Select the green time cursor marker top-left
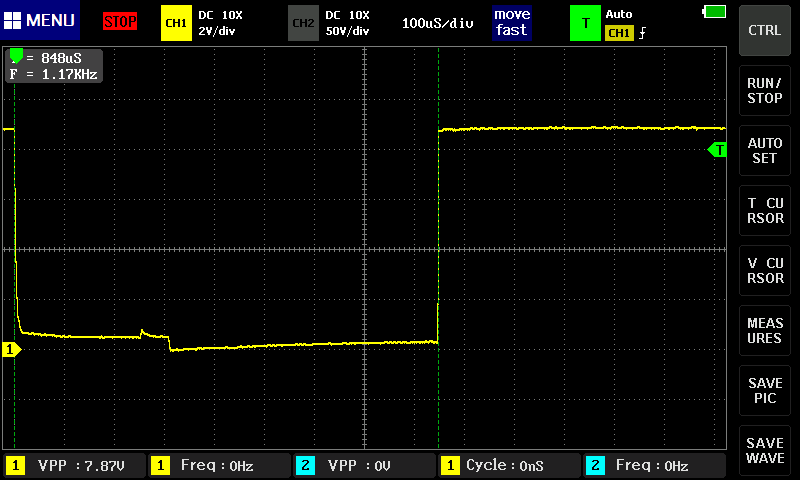This screenshot has height=480, width=800. [x=16, y=55]
